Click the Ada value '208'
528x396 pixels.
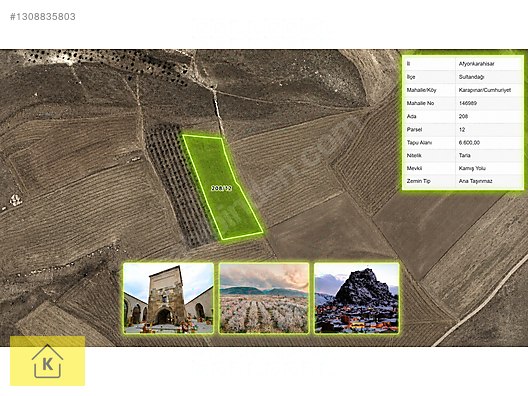[x=463, y=116]
